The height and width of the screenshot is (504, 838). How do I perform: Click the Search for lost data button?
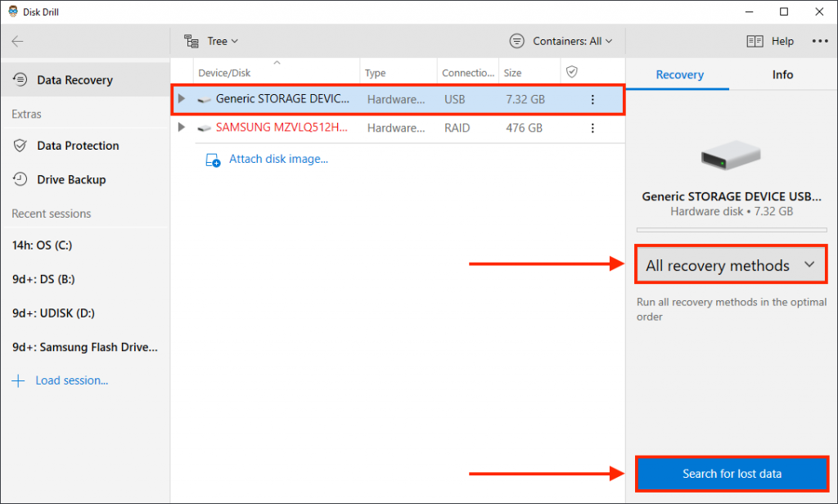click(x=731, y=474)
